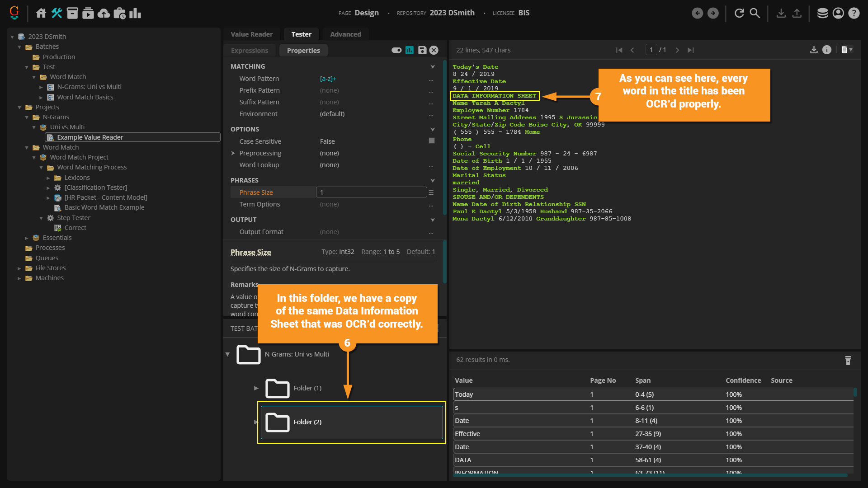Clear results with the filter icon
Viewport: 868px width, 488px height.
848,360
